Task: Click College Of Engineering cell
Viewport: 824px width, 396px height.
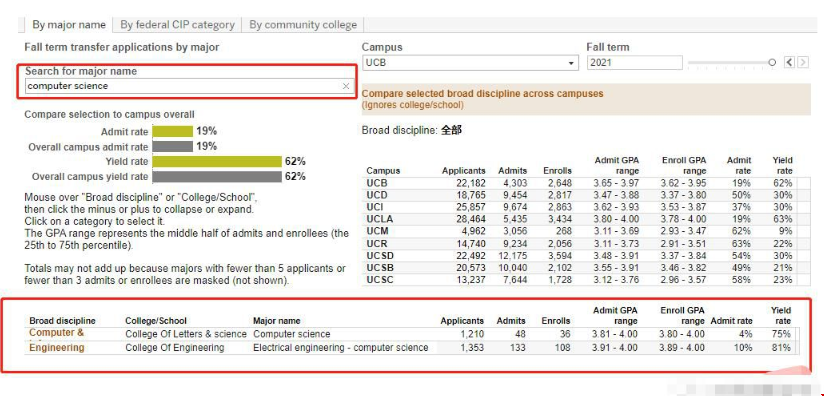Action: click(174, 348)
